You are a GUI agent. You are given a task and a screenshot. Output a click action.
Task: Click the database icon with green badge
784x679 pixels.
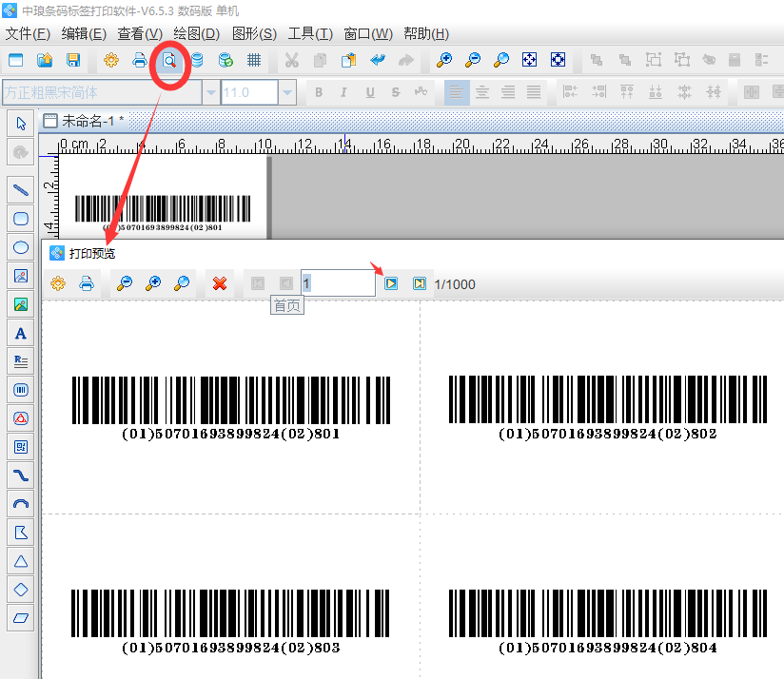225,60
